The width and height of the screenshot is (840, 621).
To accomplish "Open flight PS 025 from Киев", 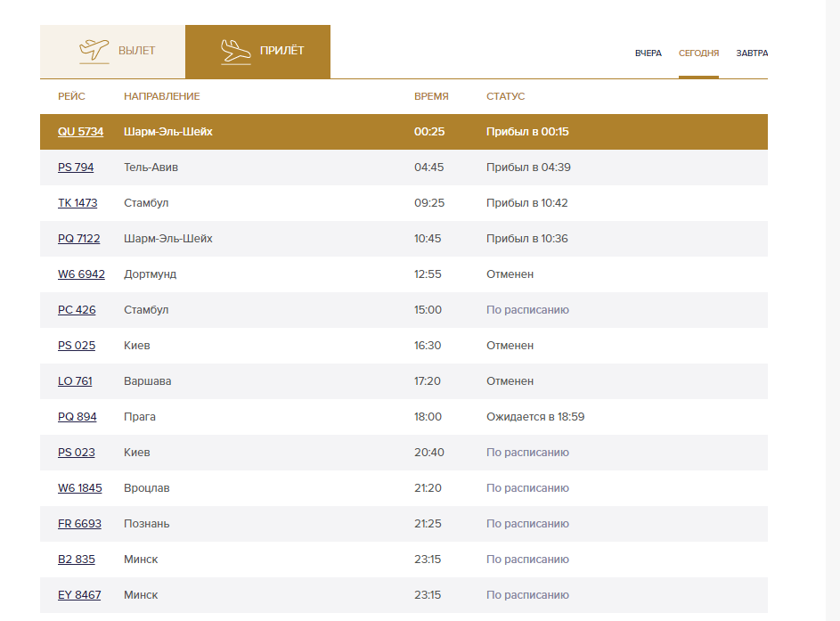I will click(77, 346).
